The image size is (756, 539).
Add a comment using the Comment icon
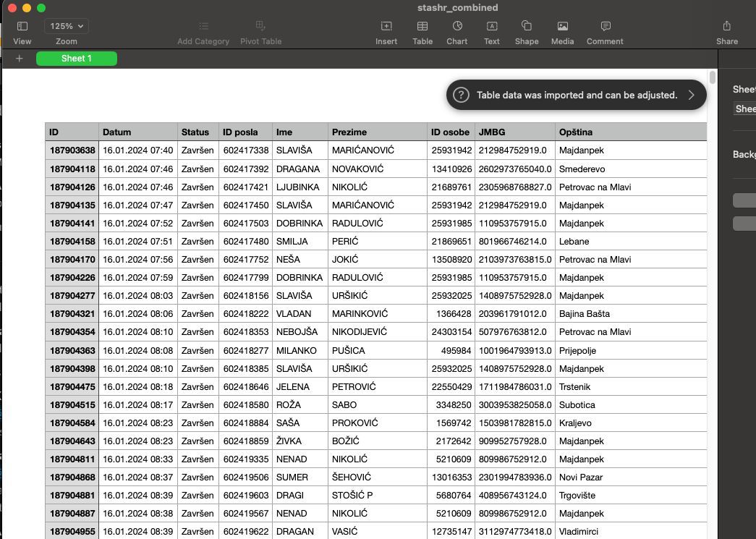tap(605, 30)
